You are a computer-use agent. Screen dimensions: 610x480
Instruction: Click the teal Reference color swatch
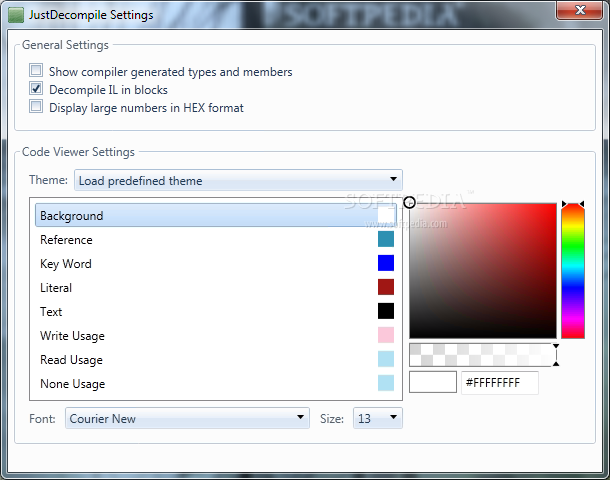coord(386,239)
